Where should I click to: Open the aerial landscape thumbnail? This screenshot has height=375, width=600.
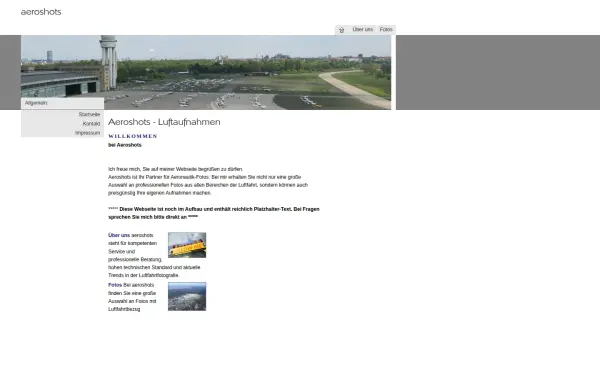pos(187,297)
